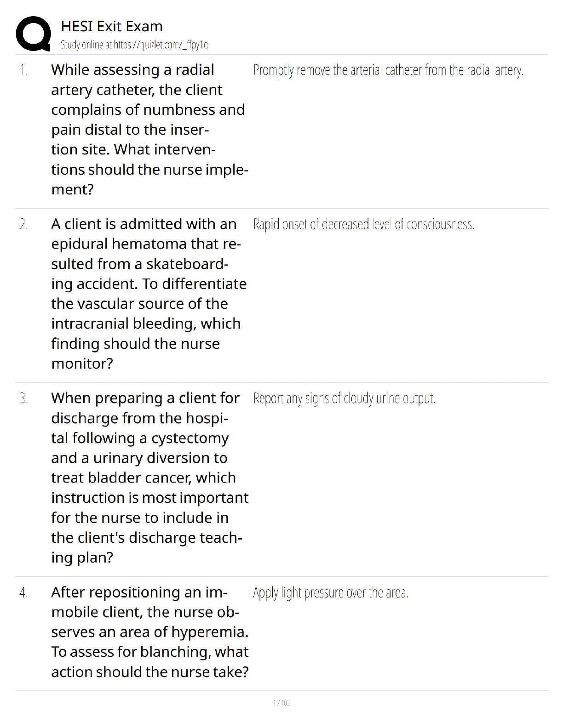Image resolution: width=563 pixels, height=728 pixels.
Task: Click the word "hyperemia" in question 4
Action: click(209, 632)
